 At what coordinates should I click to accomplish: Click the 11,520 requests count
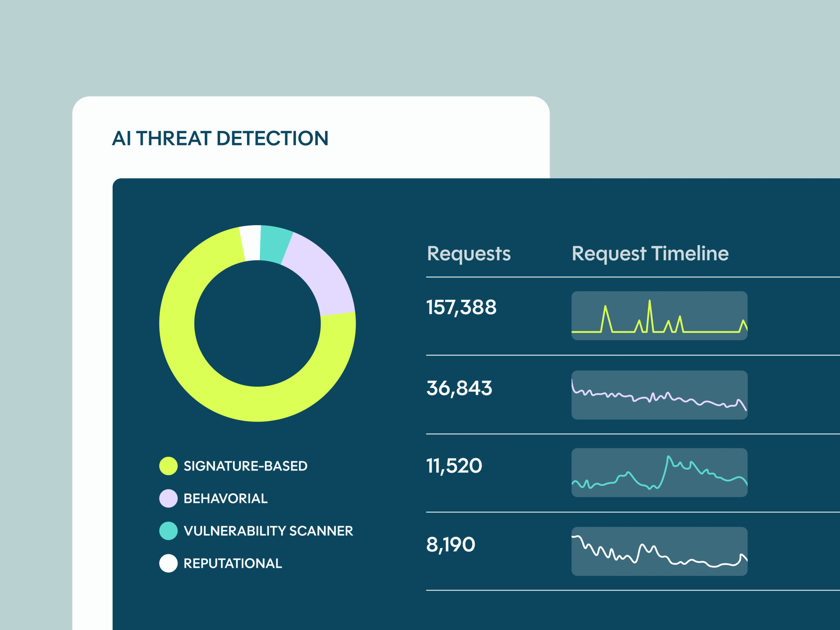tap(454, 465)
